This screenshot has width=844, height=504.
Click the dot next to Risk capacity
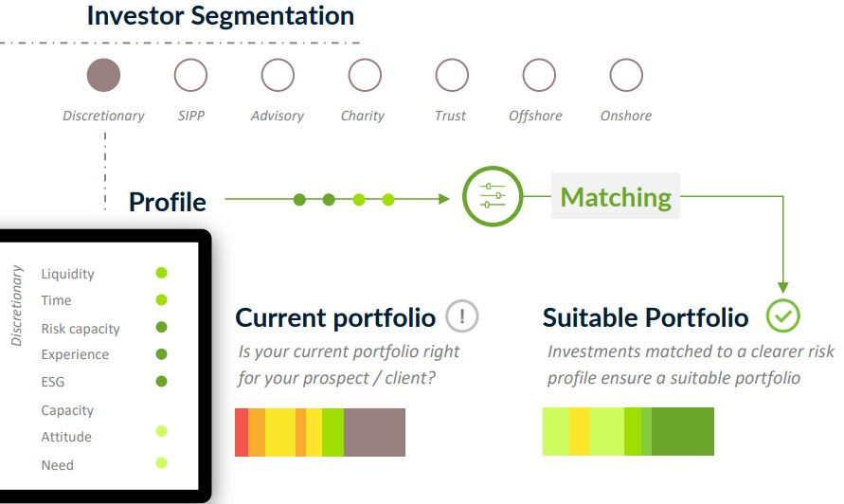pos(161,328)
